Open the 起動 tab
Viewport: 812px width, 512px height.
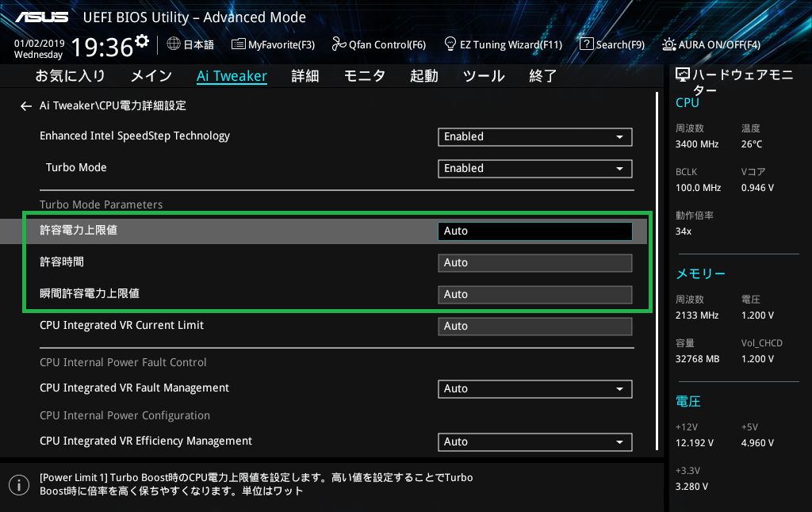coord(424,76)
